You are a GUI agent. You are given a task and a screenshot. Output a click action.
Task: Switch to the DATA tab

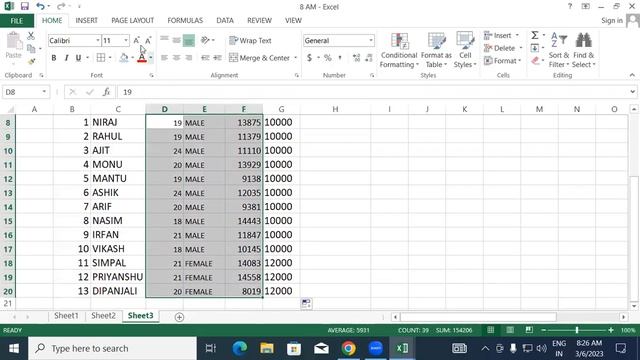pyautogui.click(x=225, y=20)
